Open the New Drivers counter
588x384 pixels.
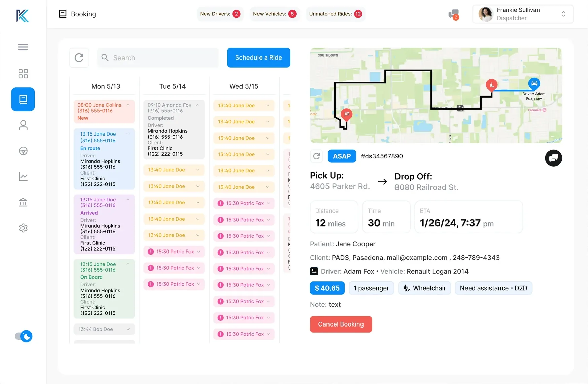tap(220, 14)
